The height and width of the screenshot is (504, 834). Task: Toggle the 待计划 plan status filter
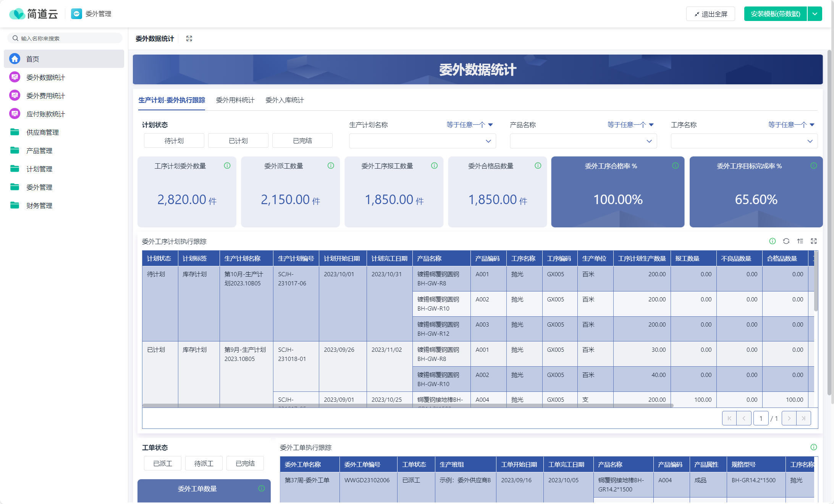pos(174,141)
